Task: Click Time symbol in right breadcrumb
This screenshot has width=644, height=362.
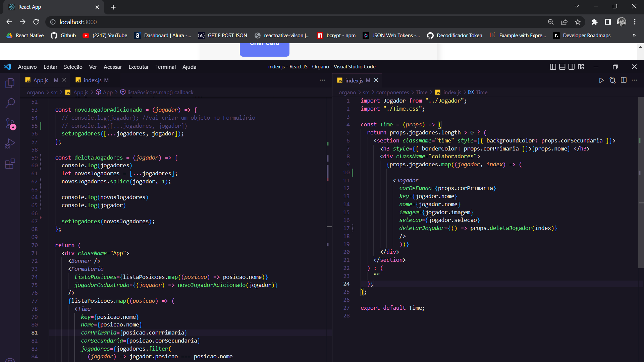Action: [481, 92]
